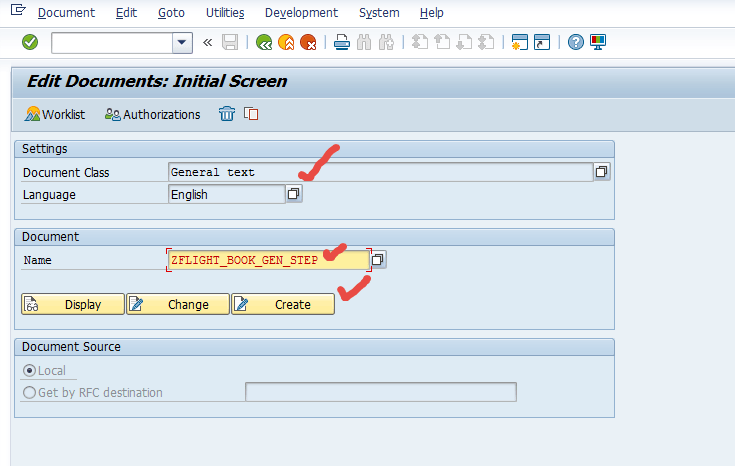Open the Development menu
Viewport: 735px width, 466px height.
pos(301,13)
